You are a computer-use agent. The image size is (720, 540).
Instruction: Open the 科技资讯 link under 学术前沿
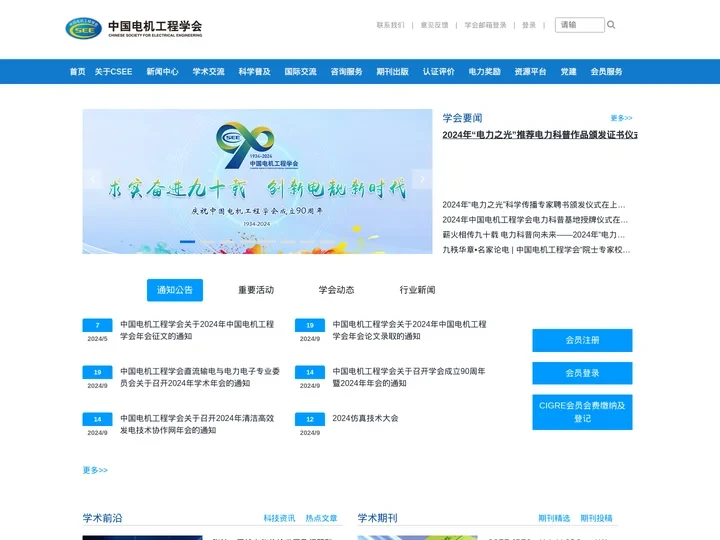[x=279, y=518]
